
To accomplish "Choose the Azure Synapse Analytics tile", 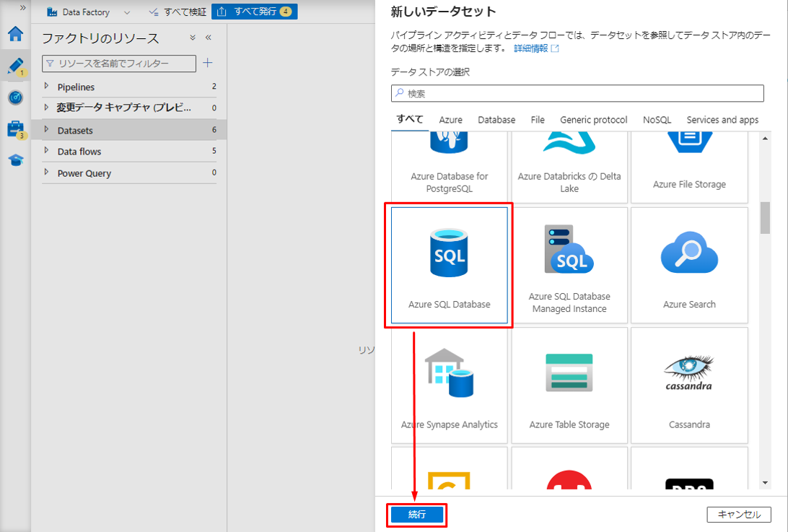I will click(x=449, y=385).
